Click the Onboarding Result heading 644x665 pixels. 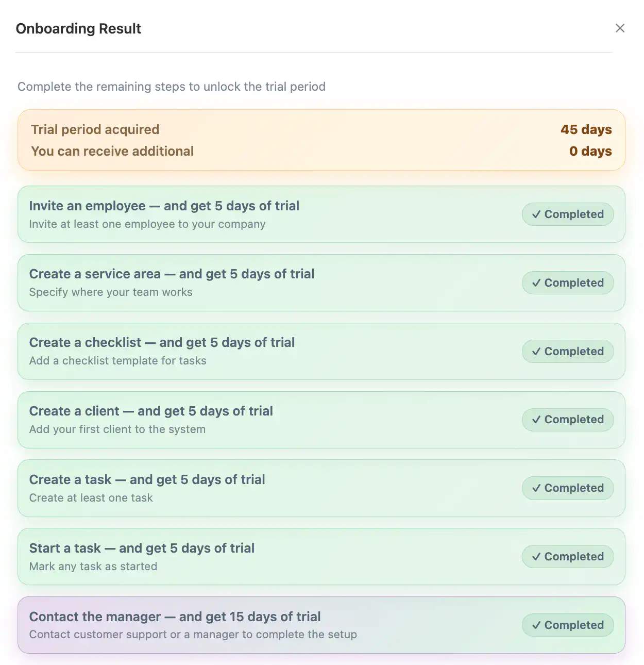pyautogui.click(x=78, y=29)
